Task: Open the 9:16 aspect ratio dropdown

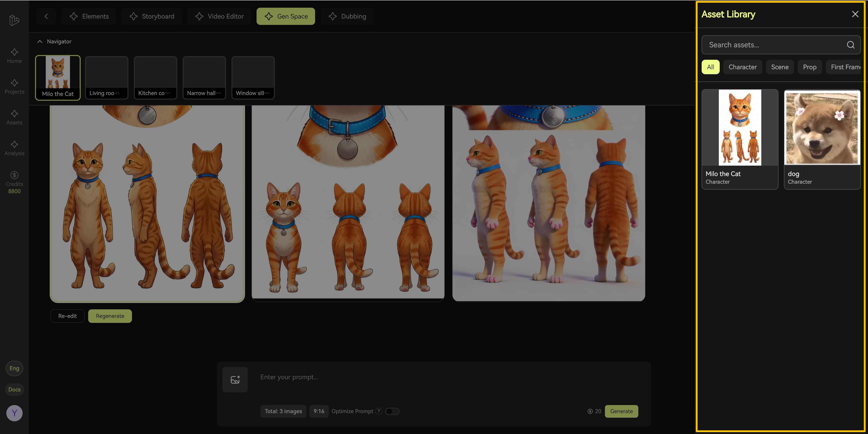Action: 318,411
